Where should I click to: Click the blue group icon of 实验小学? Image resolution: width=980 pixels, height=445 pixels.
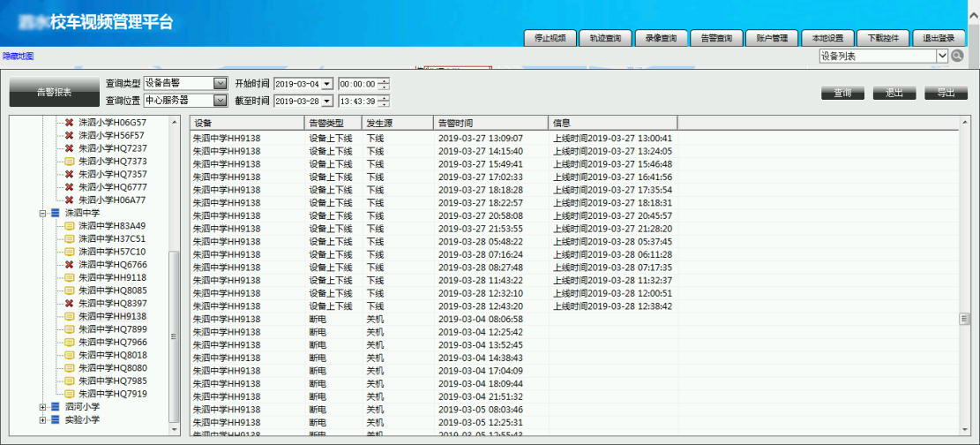(56, 420)
